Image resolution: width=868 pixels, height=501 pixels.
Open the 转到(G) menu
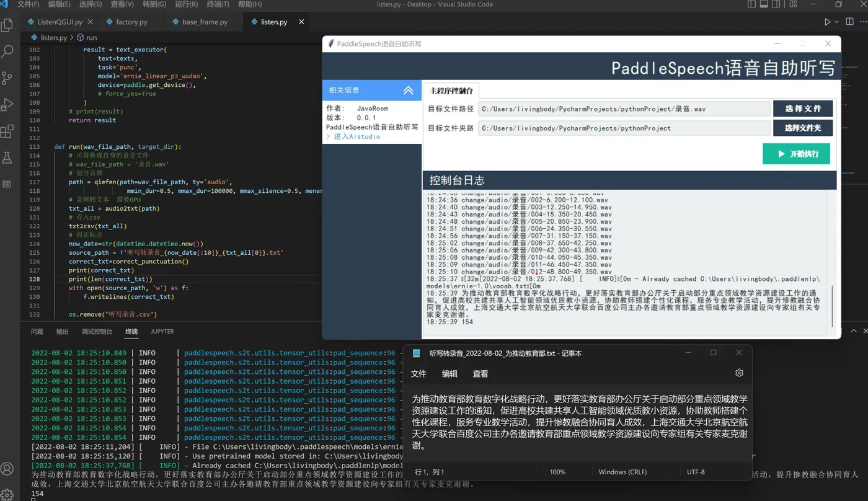[154, 4]
